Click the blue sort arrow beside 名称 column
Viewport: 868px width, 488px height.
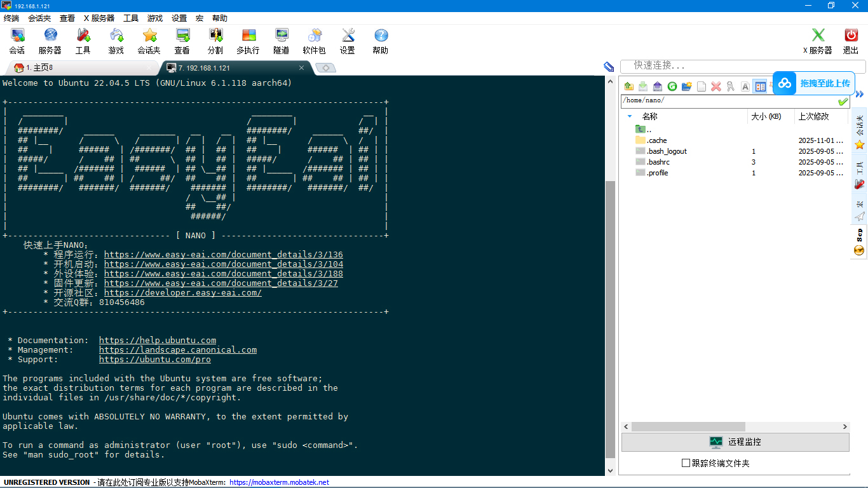(x=630, y=116)
